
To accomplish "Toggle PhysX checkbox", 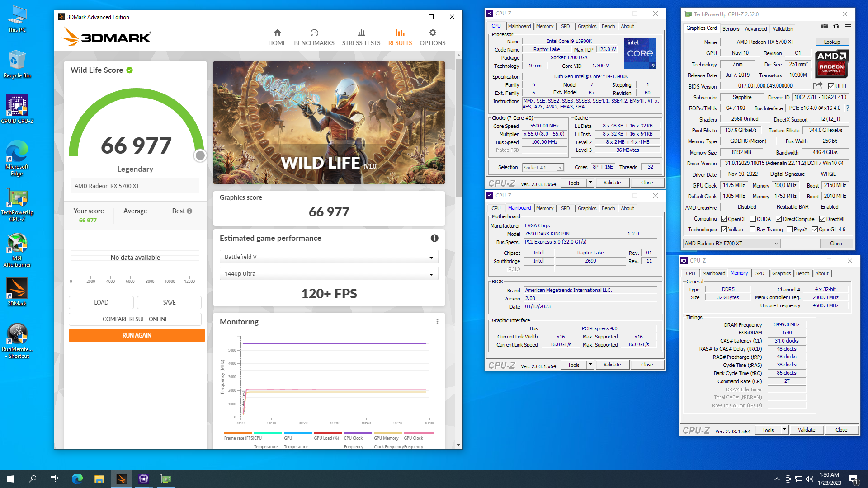I will click(x=789, y=230).
